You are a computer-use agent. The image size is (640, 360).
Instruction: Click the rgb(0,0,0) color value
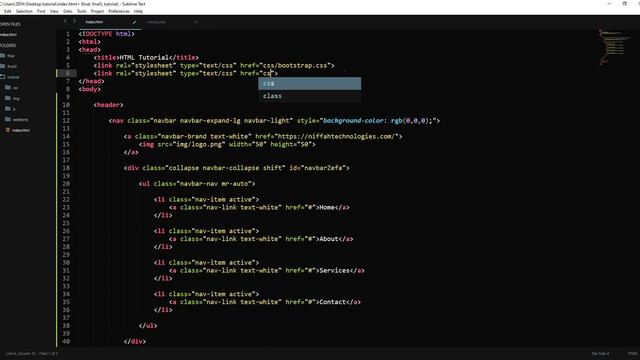(x=410, y=121)
